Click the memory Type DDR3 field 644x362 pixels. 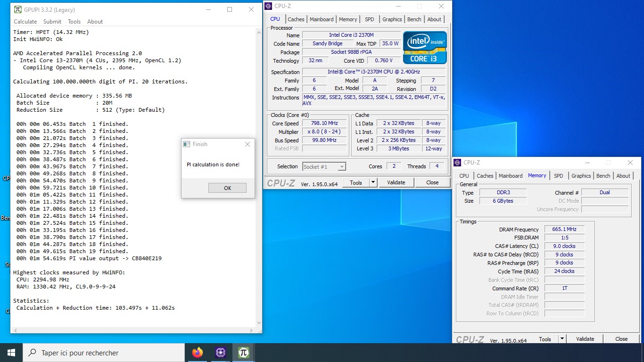click(503, 192)
